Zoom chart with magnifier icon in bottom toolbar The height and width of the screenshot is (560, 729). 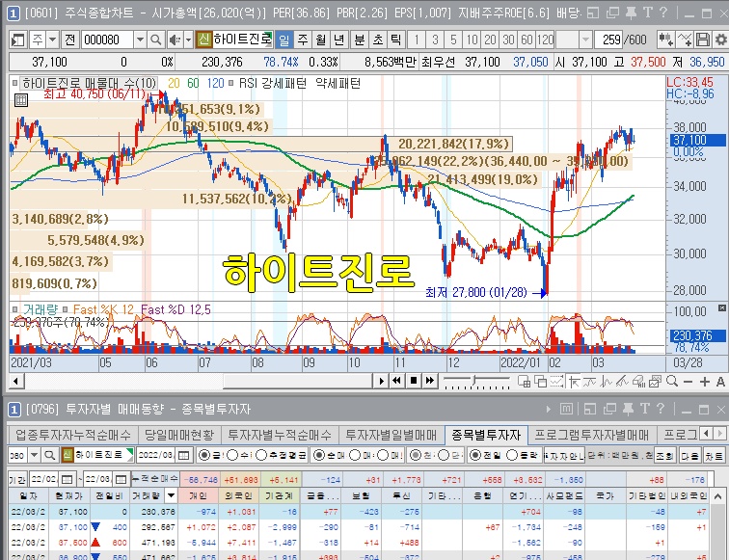click(672, 382)
